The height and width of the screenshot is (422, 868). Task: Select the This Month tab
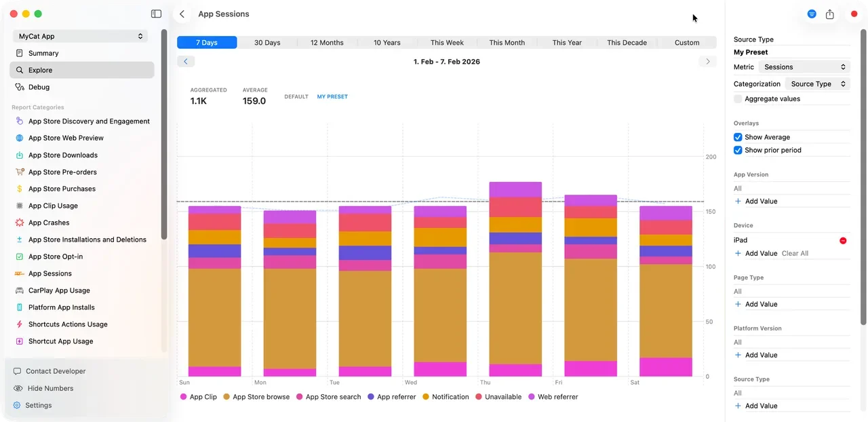point(507,42)
